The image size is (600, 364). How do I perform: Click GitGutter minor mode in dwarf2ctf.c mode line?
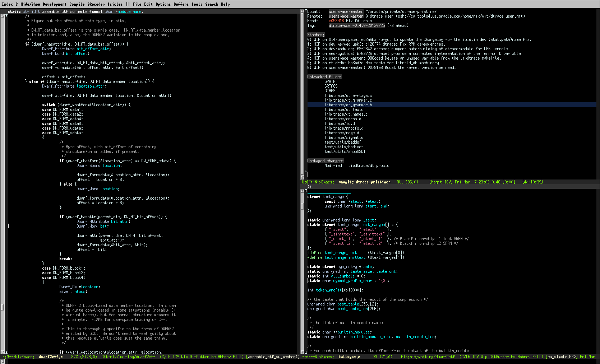click(x=199, y=357)
